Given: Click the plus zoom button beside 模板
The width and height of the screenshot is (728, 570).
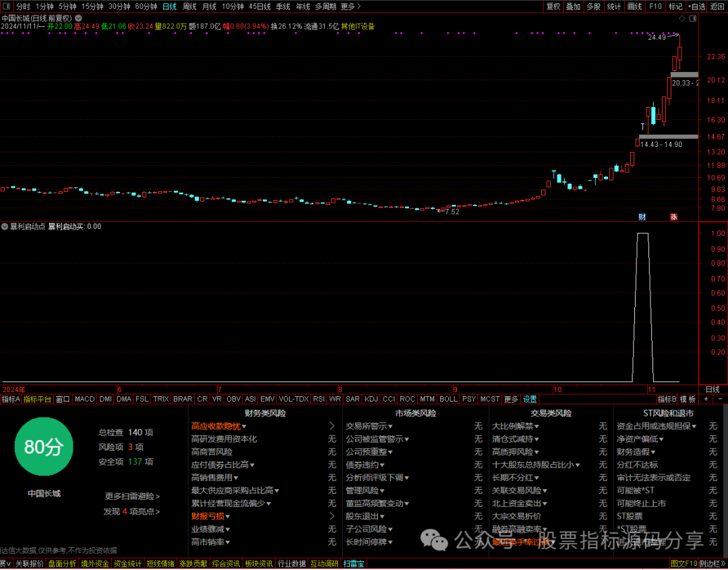Looking at the screenshot, I should (706, 399).
